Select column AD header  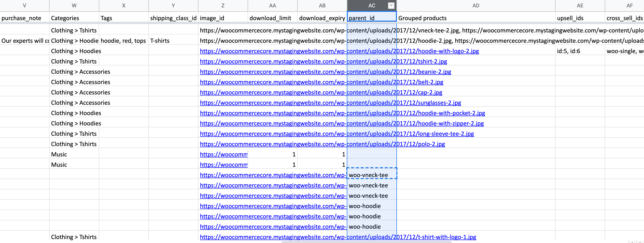coord(476,5)
